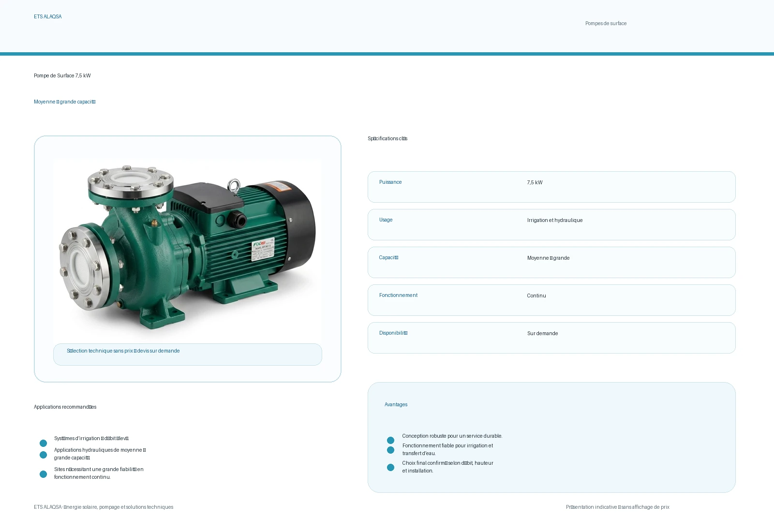Screen dimensions: 774x532
Task: Click the 'Continu' value
Action: [x=536, y=296]
